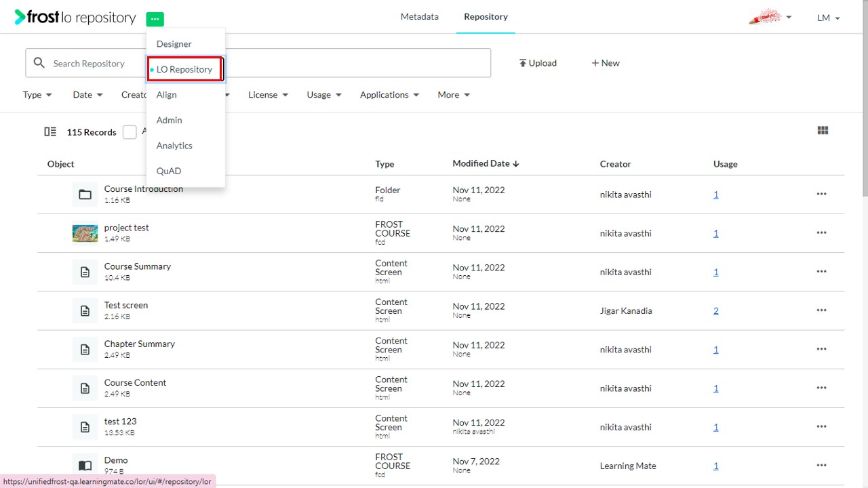Check the select-all records checkbox

[130, 132]
